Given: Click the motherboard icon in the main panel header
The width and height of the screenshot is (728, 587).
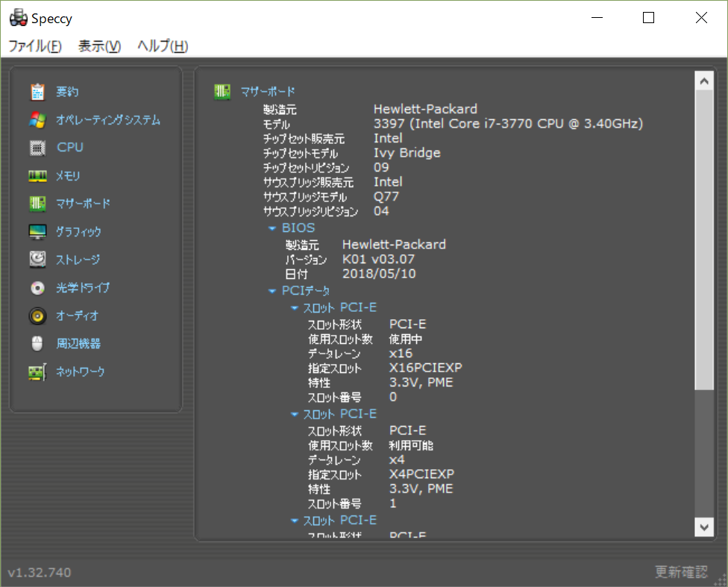Looking at the screenshot, I should click(x=222, y=92).
